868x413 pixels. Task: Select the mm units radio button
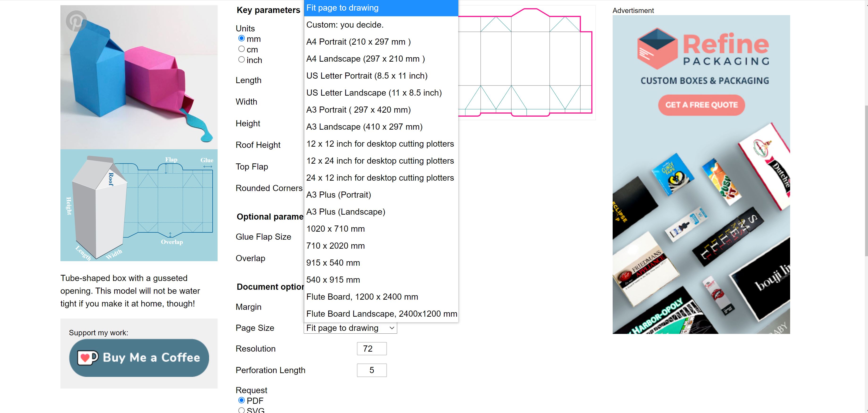click(241, 38)
